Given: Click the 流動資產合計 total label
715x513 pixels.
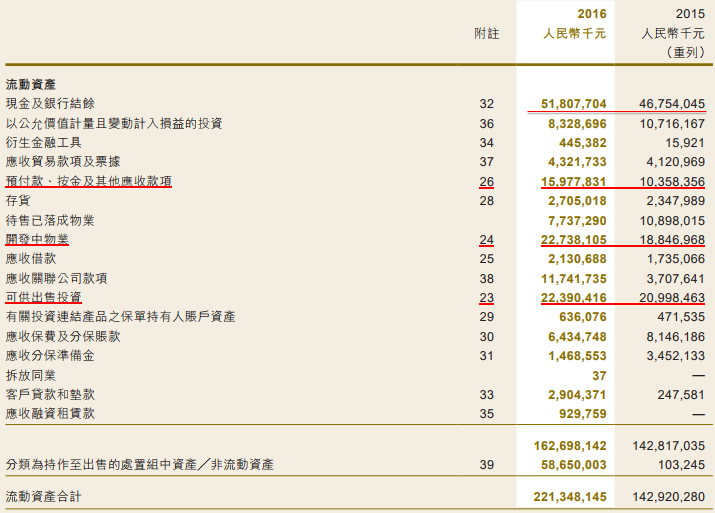Looking at the screenshot, I should (x=43, y=496).
